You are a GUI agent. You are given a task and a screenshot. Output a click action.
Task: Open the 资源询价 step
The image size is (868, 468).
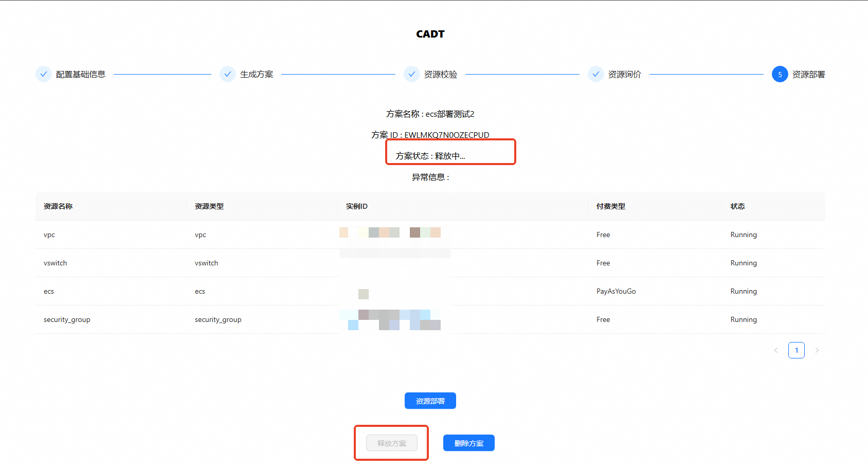pos(625,74)
